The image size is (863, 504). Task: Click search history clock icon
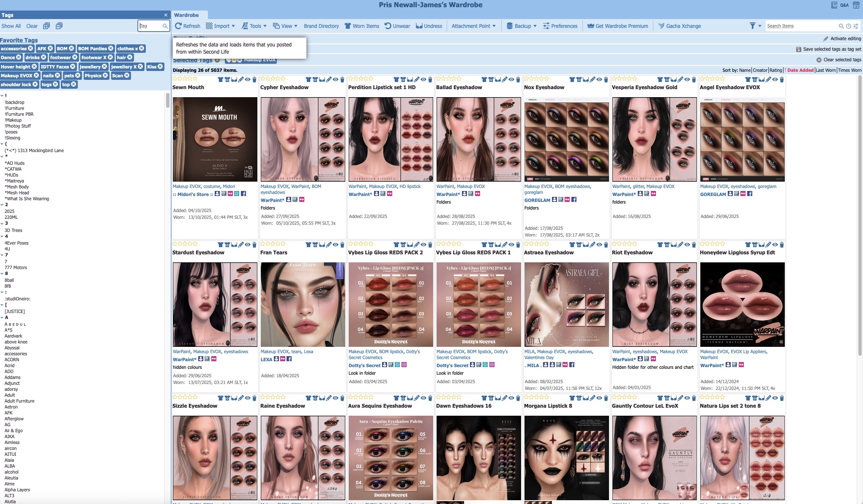pyautogui.click(x=848, y=26)
